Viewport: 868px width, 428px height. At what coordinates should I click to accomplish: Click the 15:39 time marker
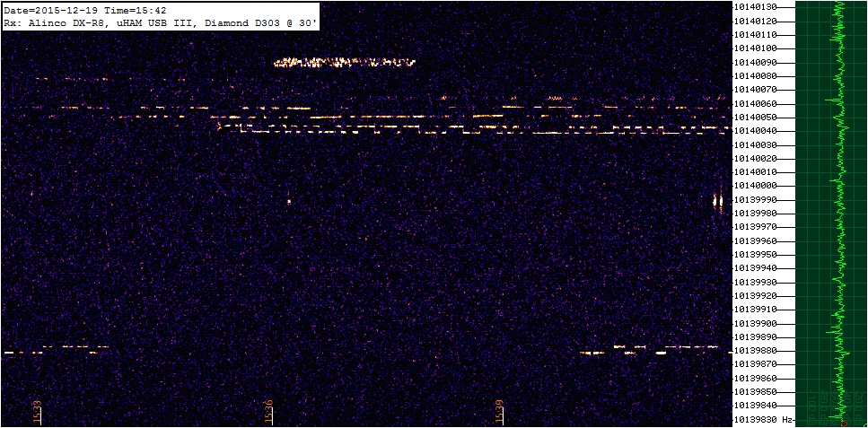pyautogui.click(x=499, y=412)
